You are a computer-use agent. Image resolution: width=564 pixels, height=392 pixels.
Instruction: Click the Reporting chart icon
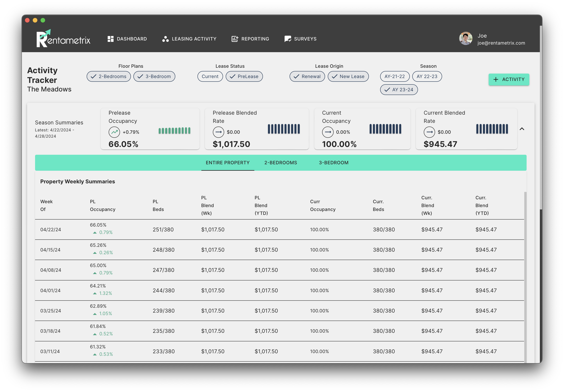235,39
